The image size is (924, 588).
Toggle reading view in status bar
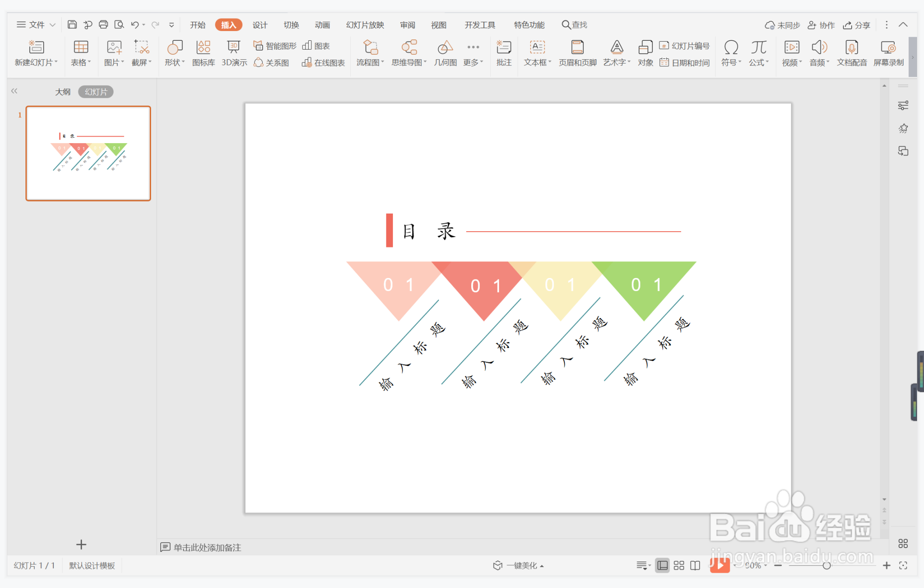(695, 565)
